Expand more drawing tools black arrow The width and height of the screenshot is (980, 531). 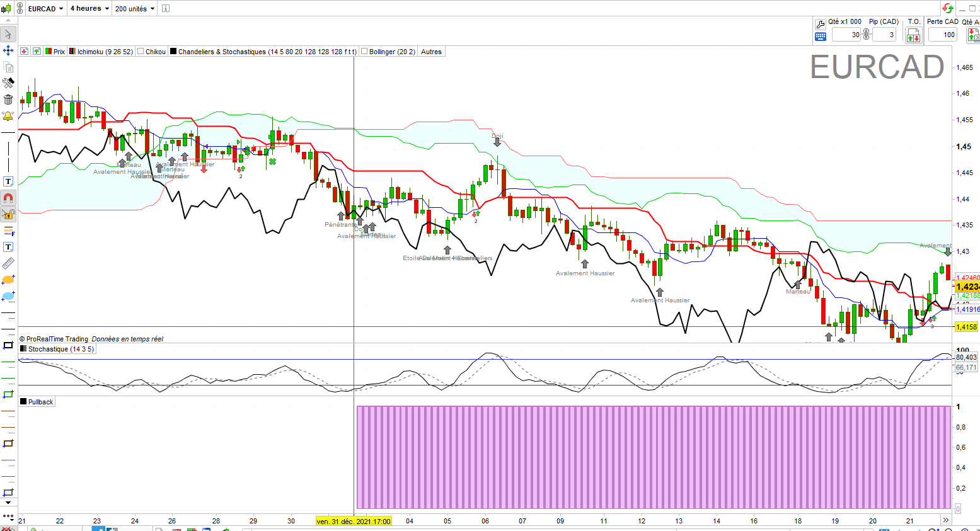[8, 503]
